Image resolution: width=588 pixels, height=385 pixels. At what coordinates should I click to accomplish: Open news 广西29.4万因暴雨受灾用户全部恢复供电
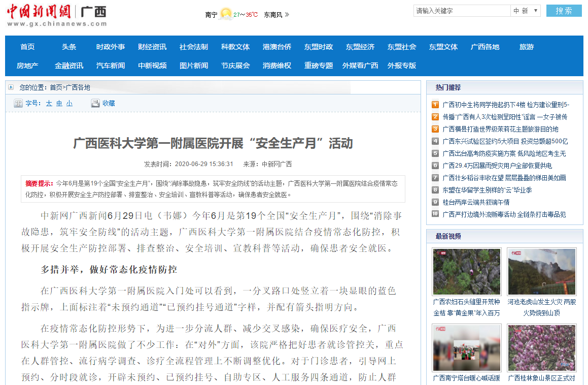click(x=497, y=166)
